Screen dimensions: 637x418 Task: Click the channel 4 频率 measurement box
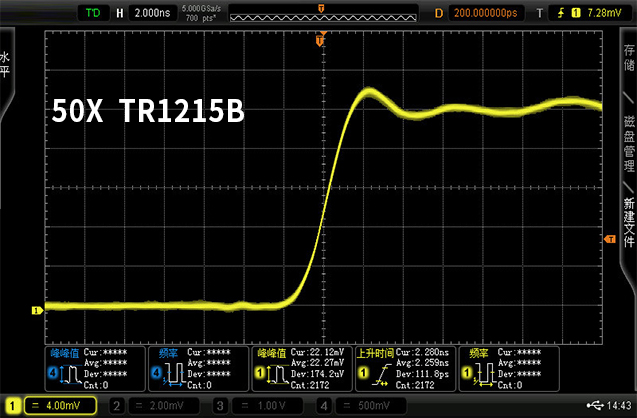199,369
